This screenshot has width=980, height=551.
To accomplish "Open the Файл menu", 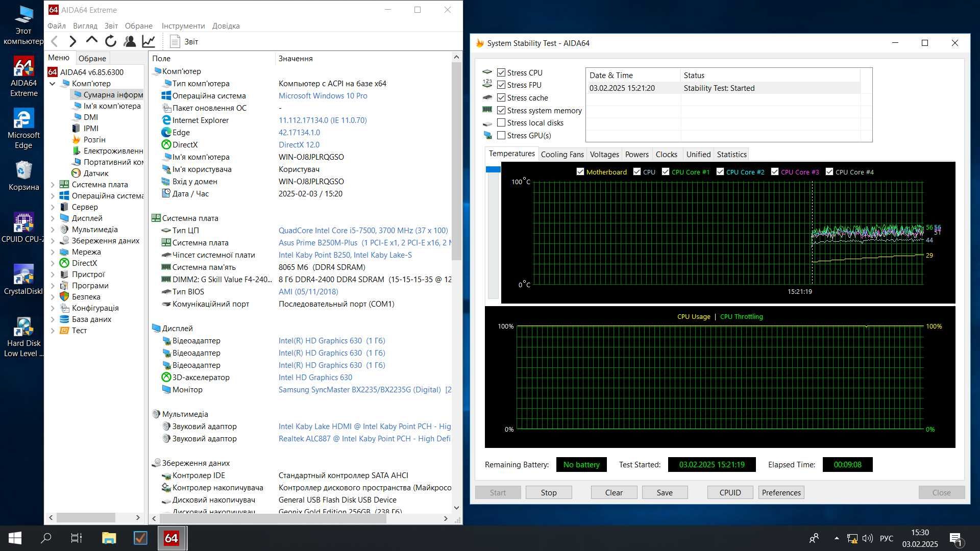I will (x=57, y=26).
